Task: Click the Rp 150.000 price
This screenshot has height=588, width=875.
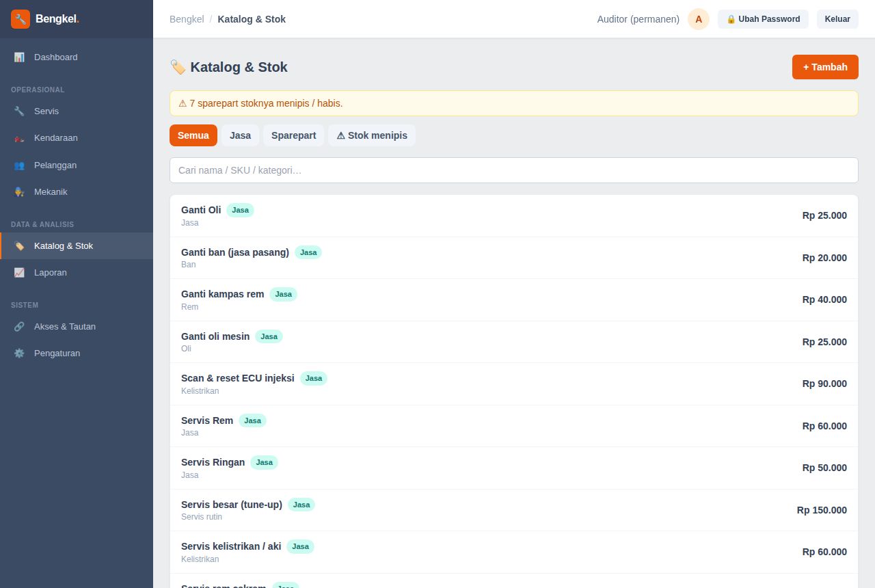Action: (x=822, y=510)
